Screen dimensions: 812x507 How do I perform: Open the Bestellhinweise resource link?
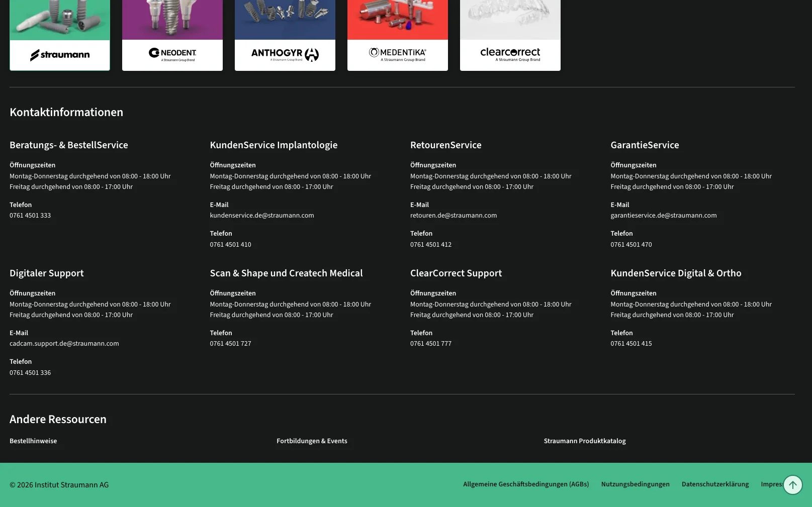point(33,441)
